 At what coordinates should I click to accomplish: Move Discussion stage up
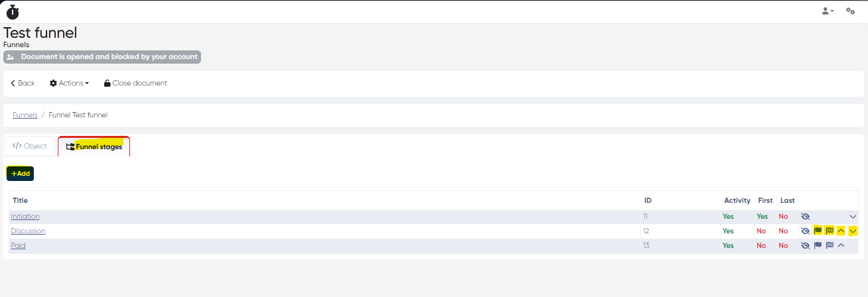(841, 231)
